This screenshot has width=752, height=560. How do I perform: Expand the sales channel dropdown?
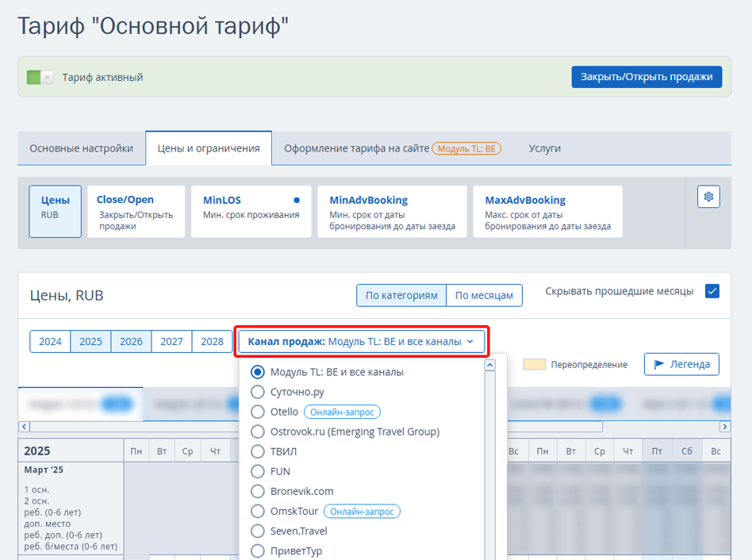(x=363, y=342)
